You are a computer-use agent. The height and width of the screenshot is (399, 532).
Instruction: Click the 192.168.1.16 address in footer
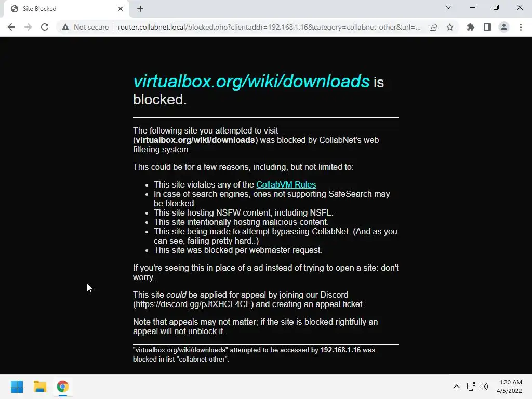(x=340, y=350)
